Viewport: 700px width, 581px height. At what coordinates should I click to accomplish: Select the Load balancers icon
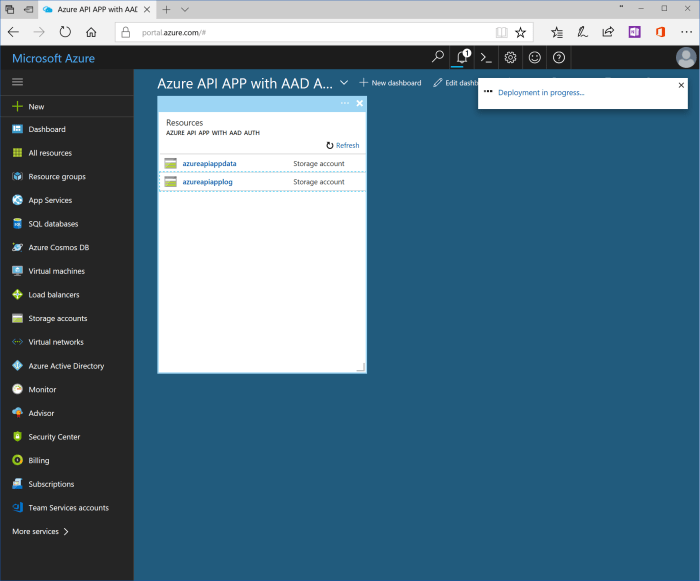point(17,294)
